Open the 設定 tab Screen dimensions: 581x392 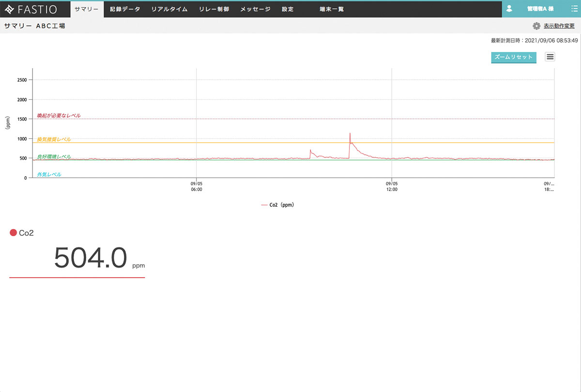pos(288,9)
